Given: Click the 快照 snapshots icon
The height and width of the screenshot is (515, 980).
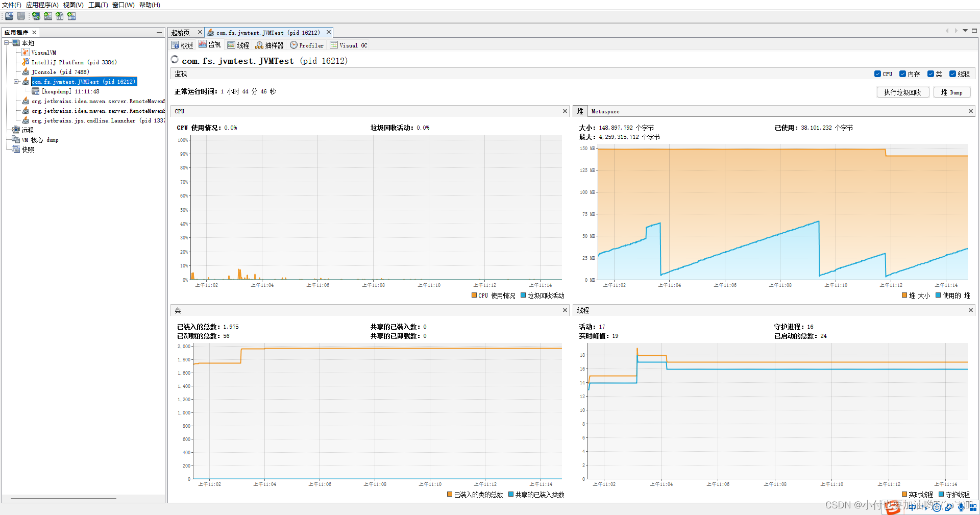Looking at the screenshot, I should 16,150.
